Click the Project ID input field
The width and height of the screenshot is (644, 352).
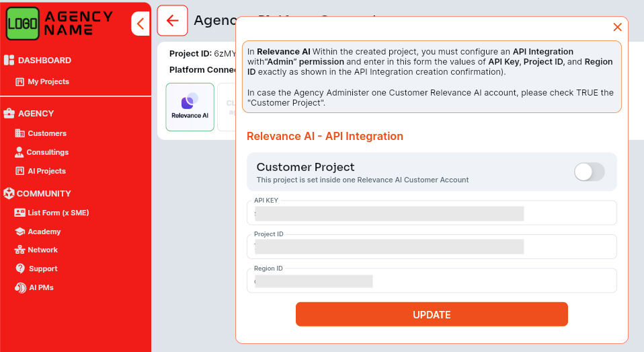[432, 247]
